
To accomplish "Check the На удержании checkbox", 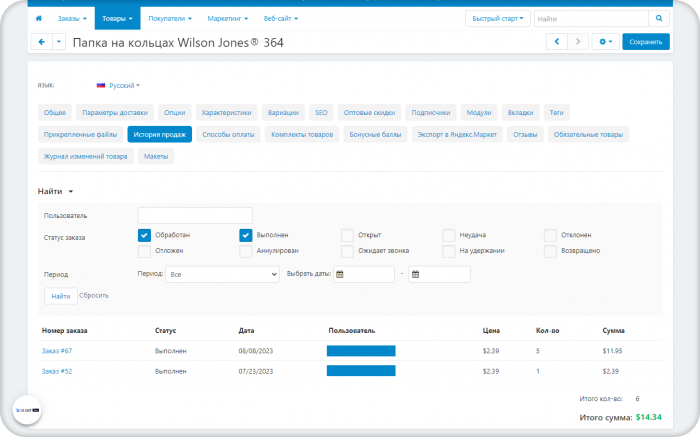I will (449, 251).
